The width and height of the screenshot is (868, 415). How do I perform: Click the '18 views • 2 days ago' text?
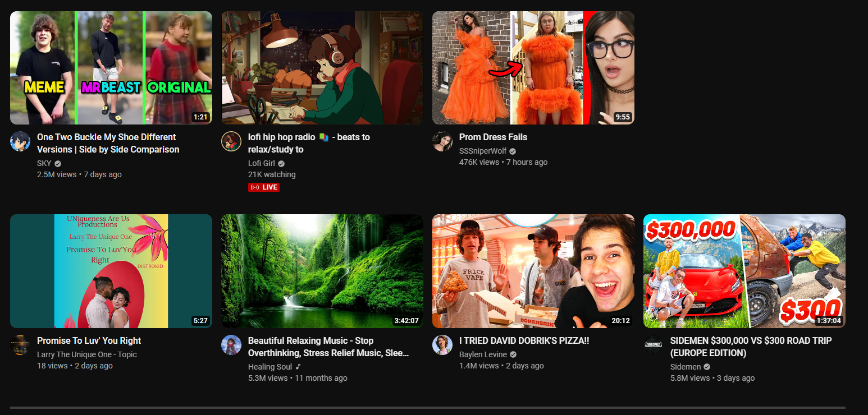pyautogui.click(x=75, y=366)
